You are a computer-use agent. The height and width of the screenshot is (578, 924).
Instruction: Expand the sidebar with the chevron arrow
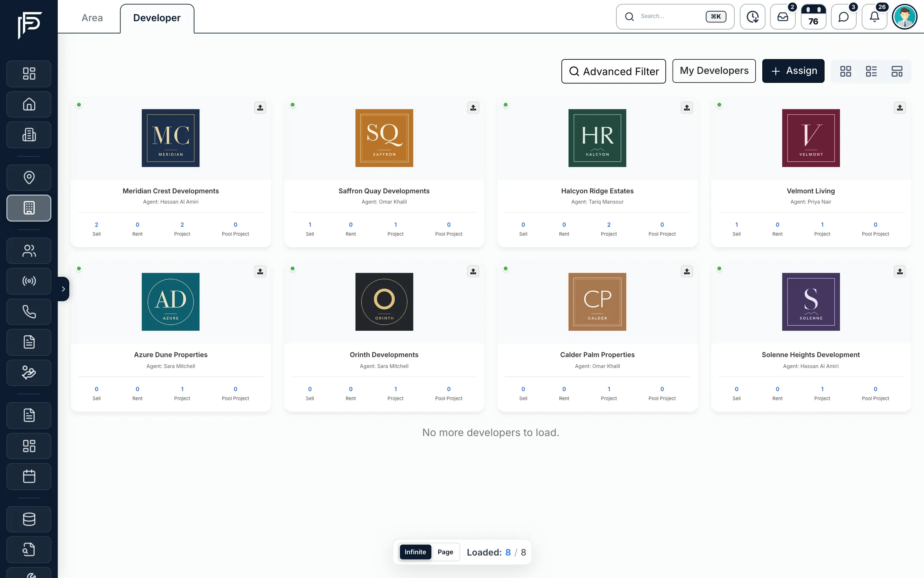coord(63,289)
